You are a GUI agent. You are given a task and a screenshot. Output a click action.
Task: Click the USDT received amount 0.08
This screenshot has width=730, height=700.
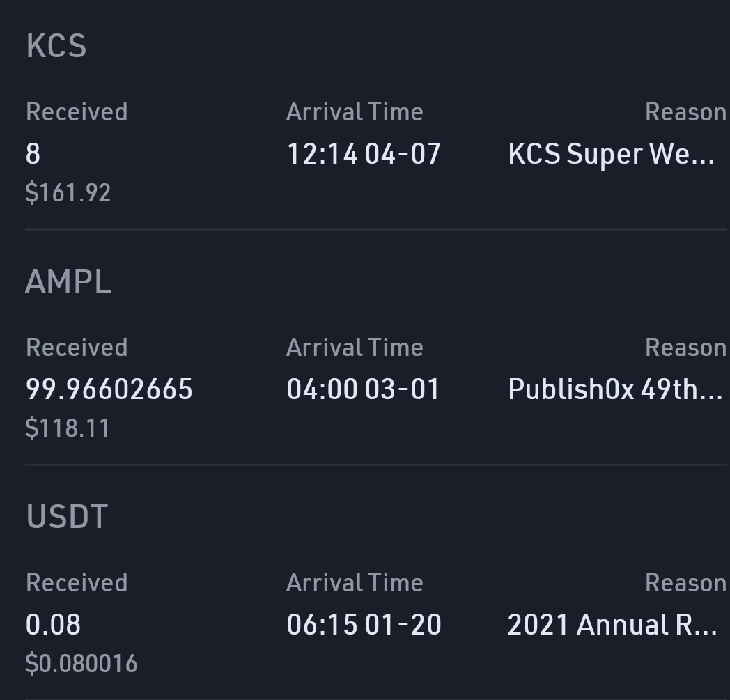coord(53,625)
